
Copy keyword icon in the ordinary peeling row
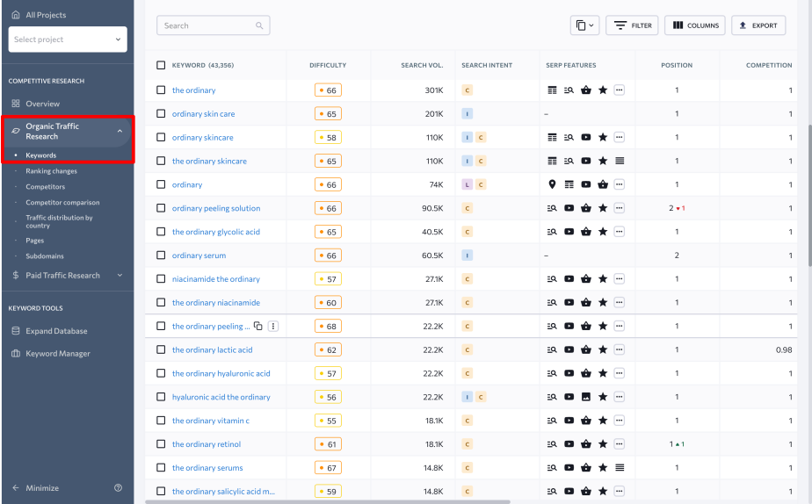click(257, 326)
